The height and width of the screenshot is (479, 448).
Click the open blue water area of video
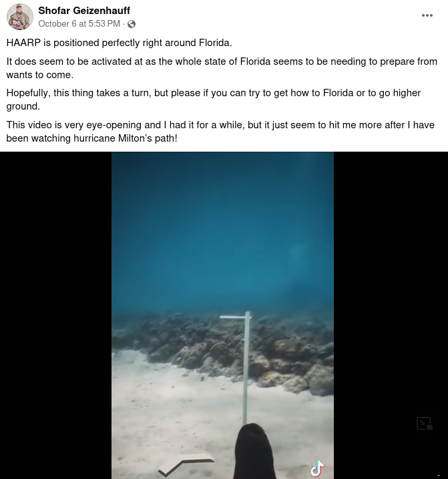pos(222,232)
